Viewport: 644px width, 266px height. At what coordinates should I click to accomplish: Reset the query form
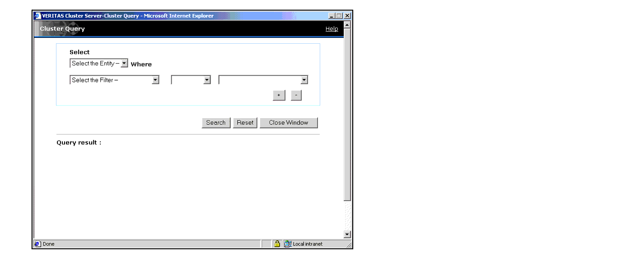tap(245, 123)
